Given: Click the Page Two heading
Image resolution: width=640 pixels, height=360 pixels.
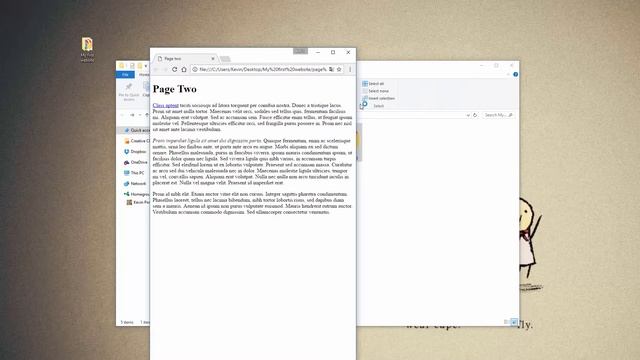Looking at the screenshot, I should pos(174,89).
